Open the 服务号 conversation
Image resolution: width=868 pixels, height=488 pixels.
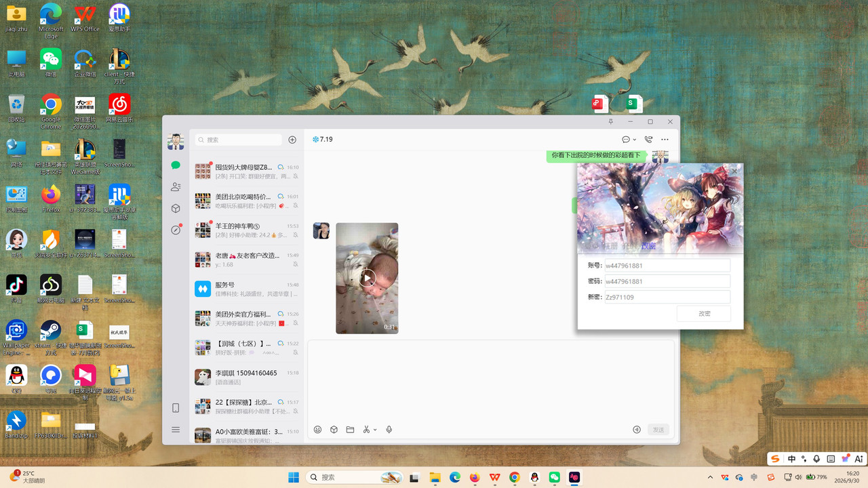246,289
